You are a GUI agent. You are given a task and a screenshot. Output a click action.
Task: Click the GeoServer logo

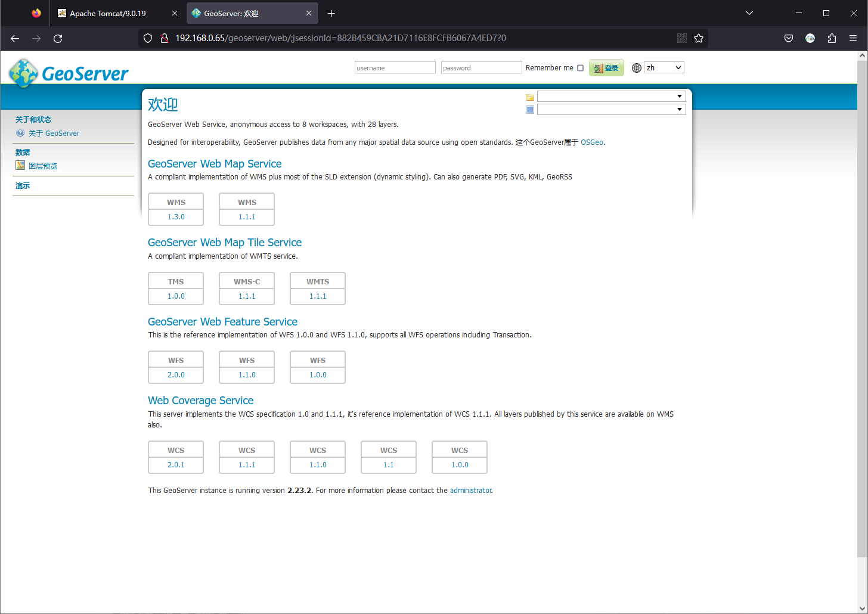click(69, 73)
